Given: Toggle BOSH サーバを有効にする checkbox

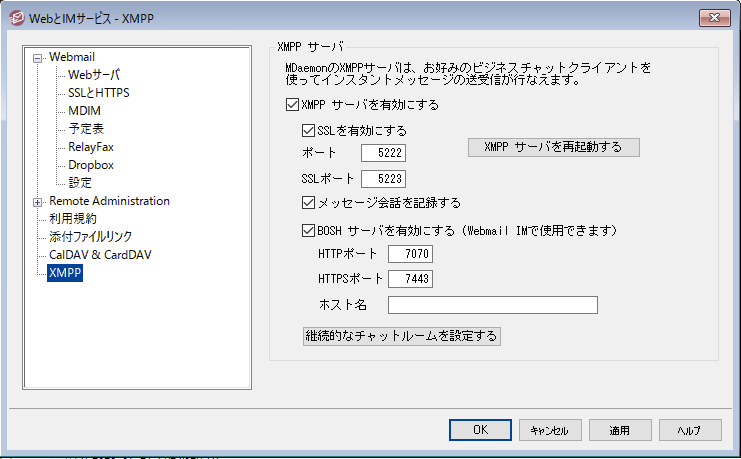Looking at the screenshot, I should tap(308, 231).
